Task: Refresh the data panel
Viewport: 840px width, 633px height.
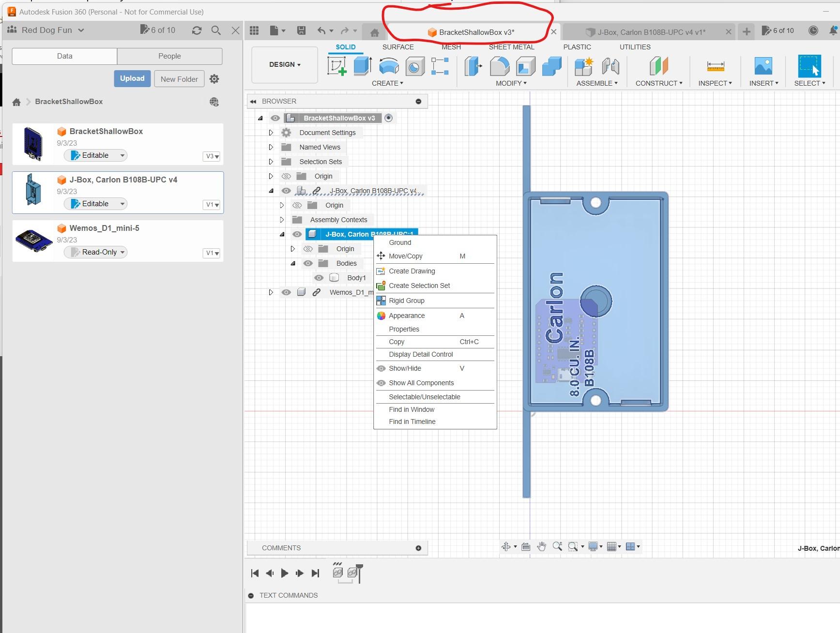Action: (197, 30)
